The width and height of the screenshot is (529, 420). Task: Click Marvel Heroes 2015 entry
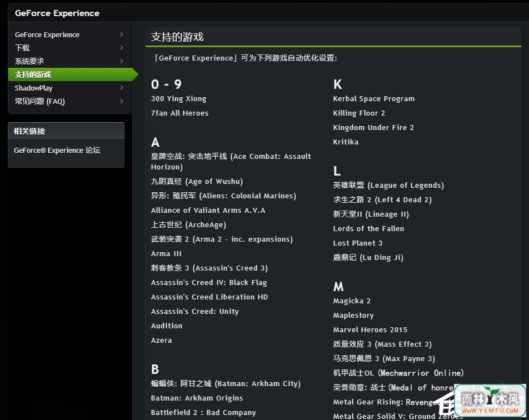click(x=370, y=330)
